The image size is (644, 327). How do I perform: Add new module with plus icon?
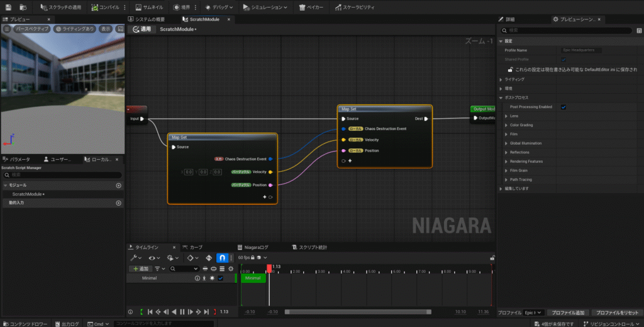(119, 186)
